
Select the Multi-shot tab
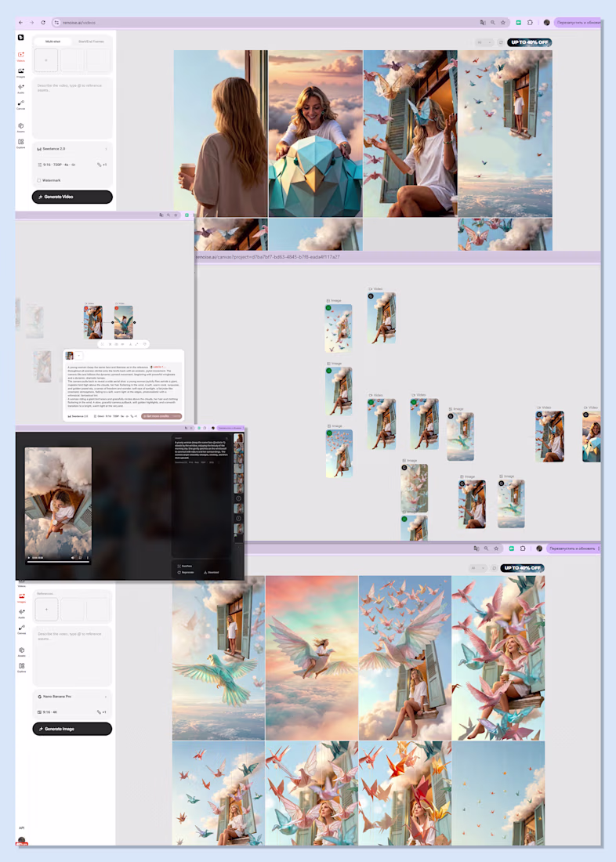53,42
